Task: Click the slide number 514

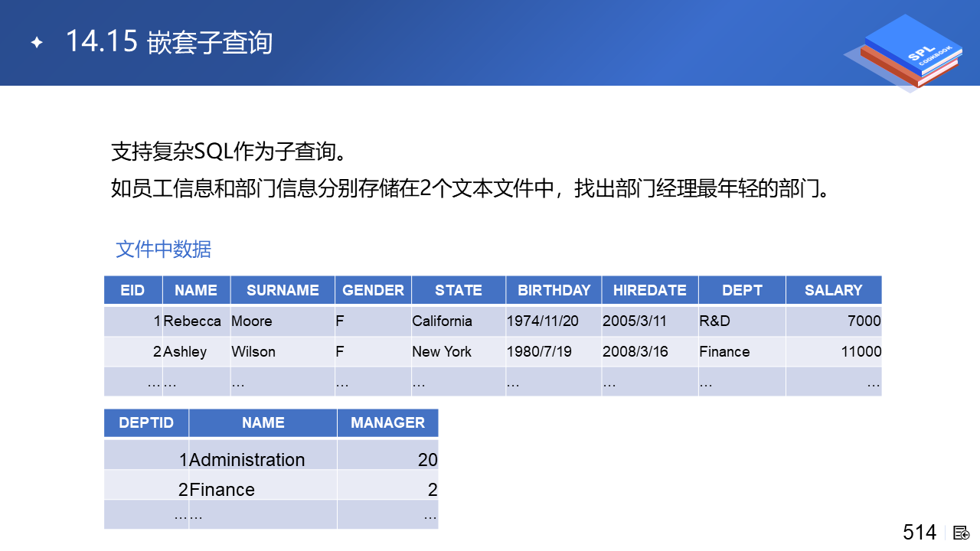Action: [919, 533]
